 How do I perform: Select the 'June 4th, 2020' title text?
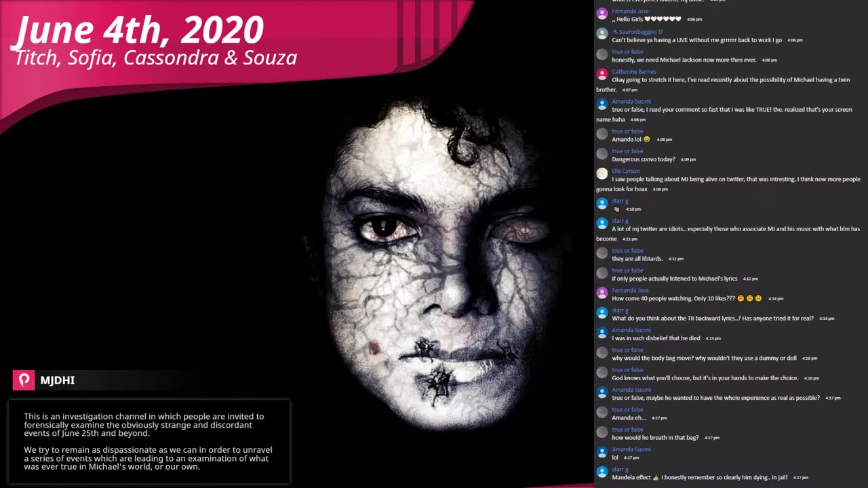coord(139,30)
